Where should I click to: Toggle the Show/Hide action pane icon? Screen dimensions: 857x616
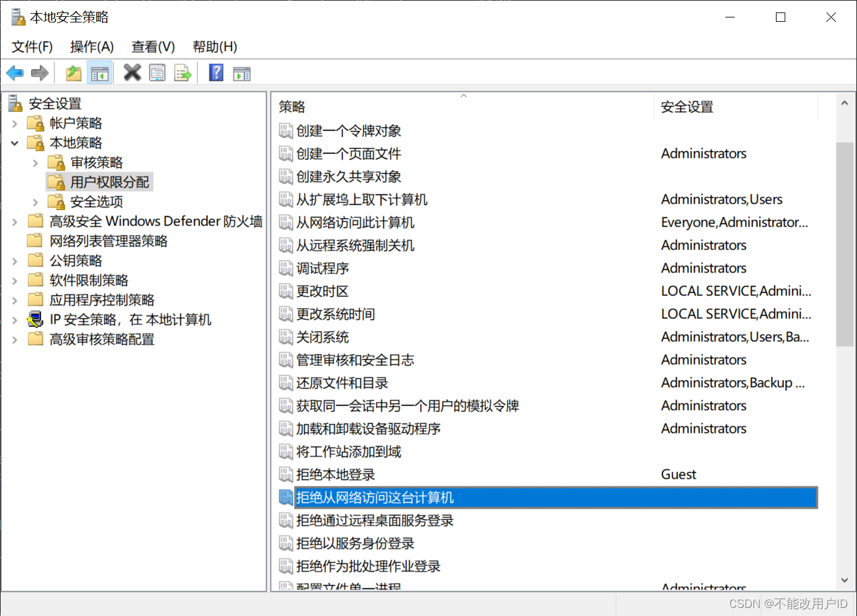(241, 74)
